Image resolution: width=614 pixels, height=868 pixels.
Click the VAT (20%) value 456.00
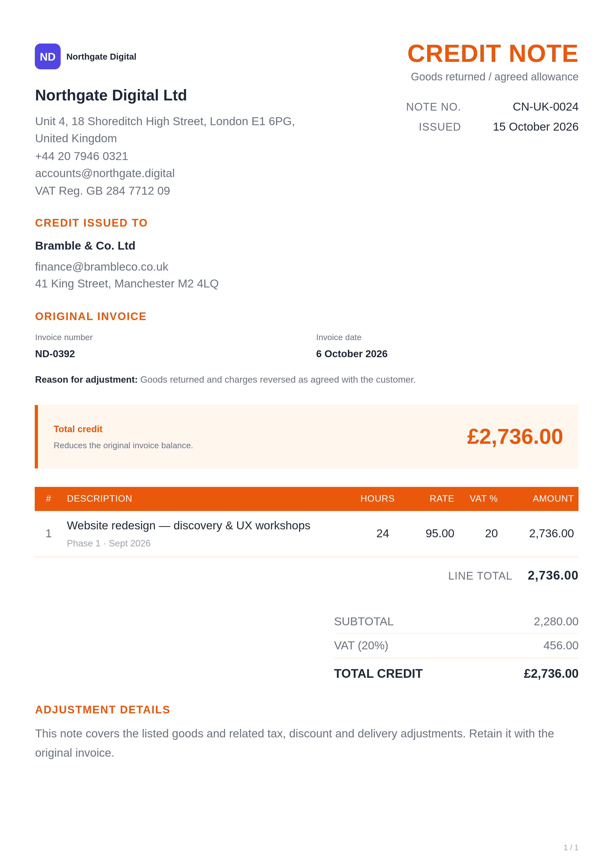(561, 645)
